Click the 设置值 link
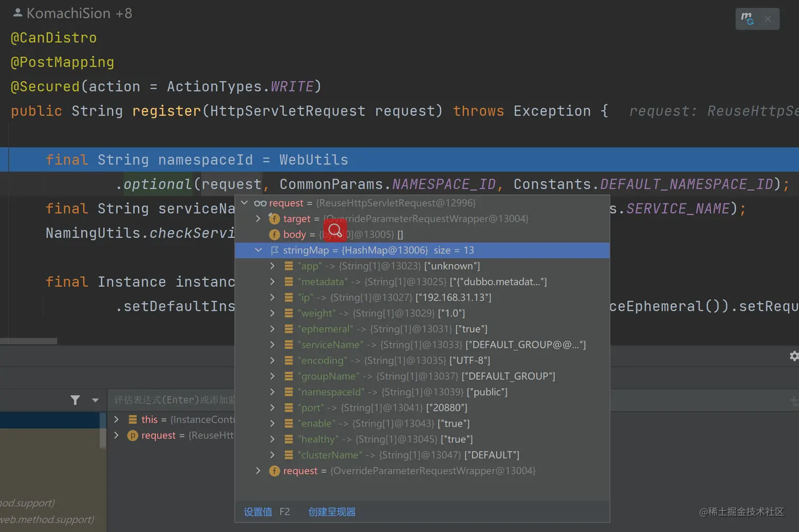 pos(258,512)
